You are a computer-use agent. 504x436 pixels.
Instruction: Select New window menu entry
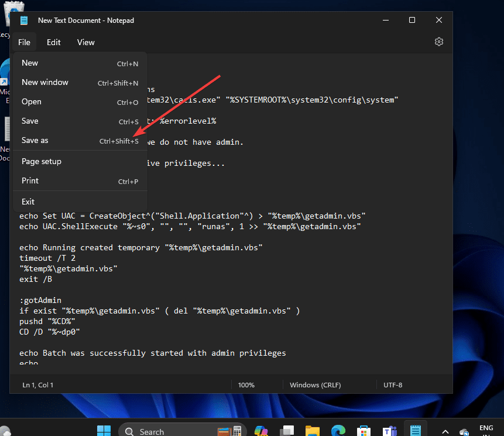80,83
